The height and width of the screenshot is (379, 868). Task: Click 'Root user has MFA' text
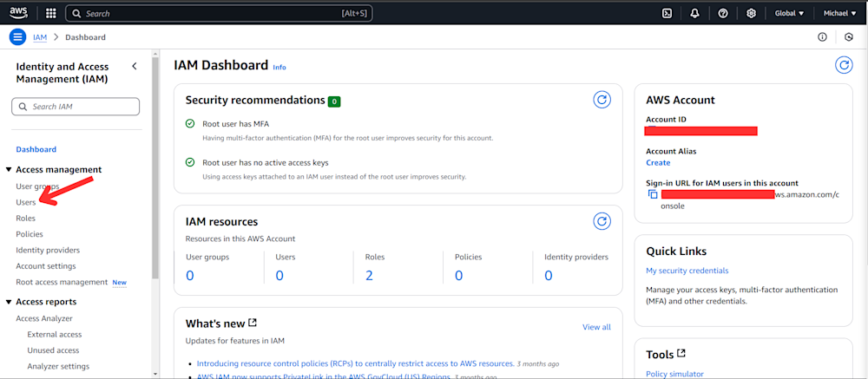pos(236,123)
